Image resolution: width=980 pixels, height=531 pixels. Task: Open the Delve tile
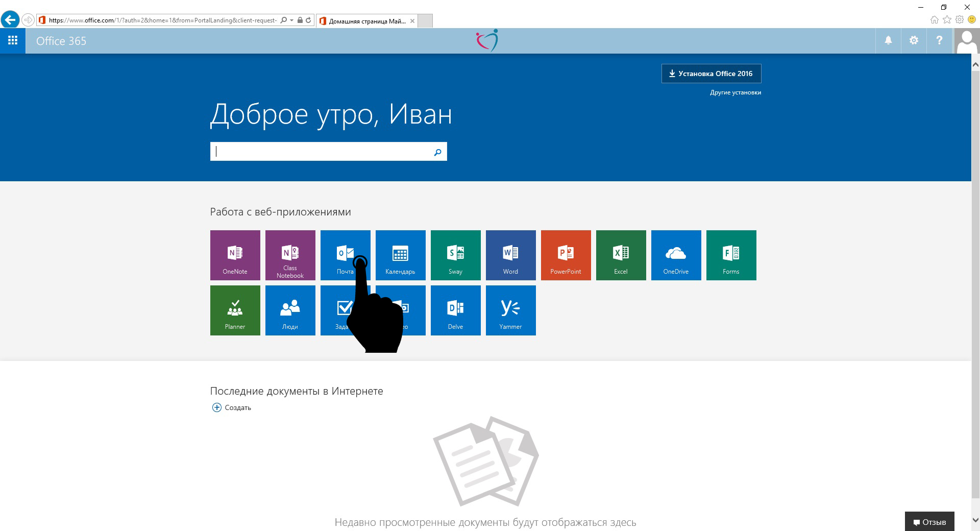(455, 310)
